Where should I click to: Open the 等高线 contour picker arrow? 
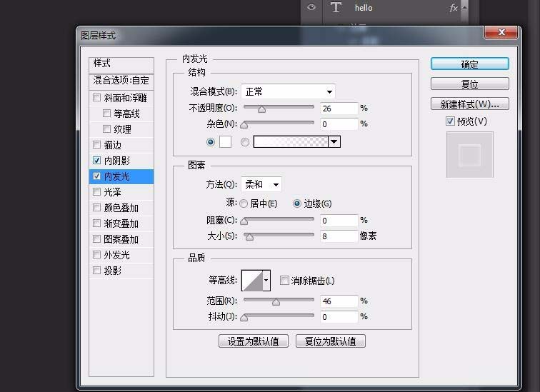pyautogui.click(x=266, y=281)
